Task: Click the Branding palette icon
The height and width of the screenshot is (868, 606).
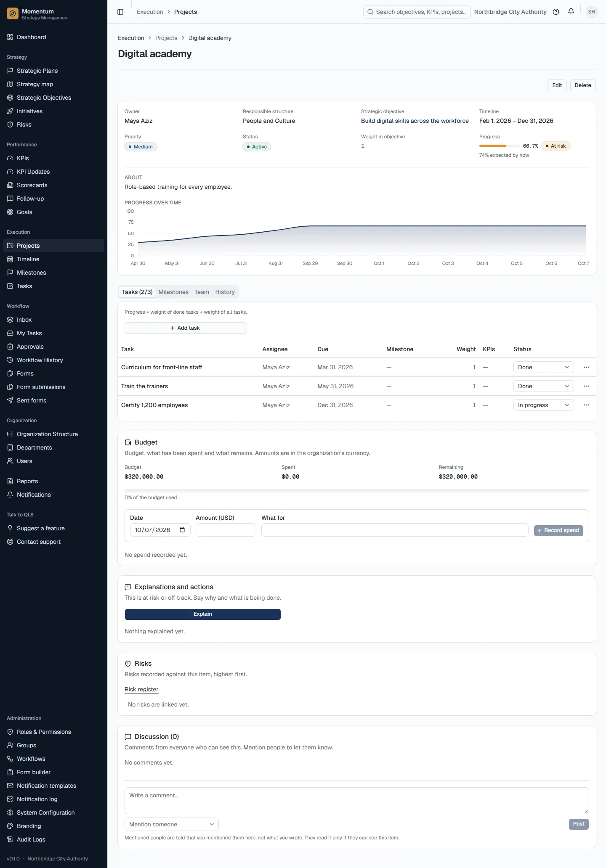Action: click(10, 826)
